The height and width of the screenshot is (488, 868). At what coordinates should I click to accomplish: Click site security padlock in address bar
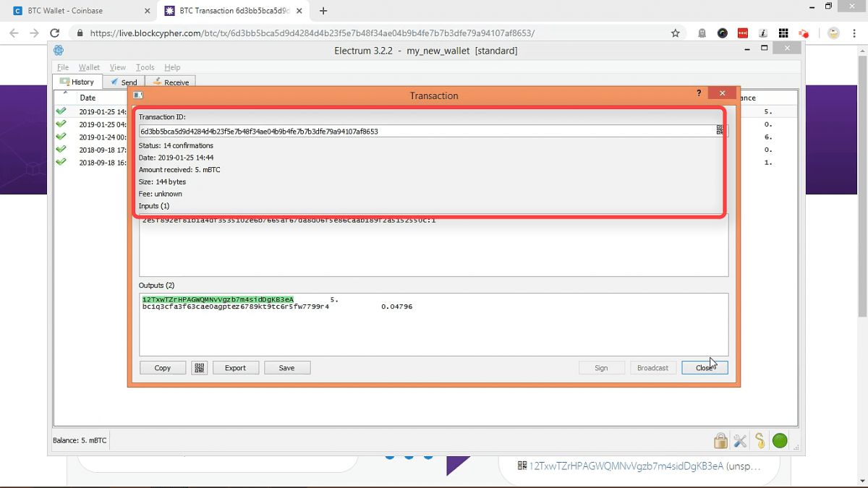[80, 33]
